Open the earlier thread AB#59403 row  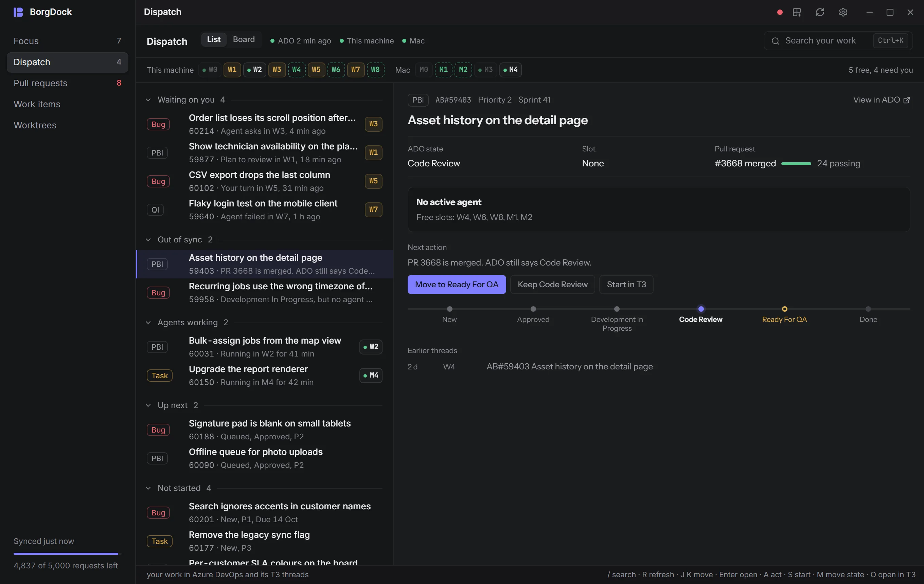tap(658, 367)
